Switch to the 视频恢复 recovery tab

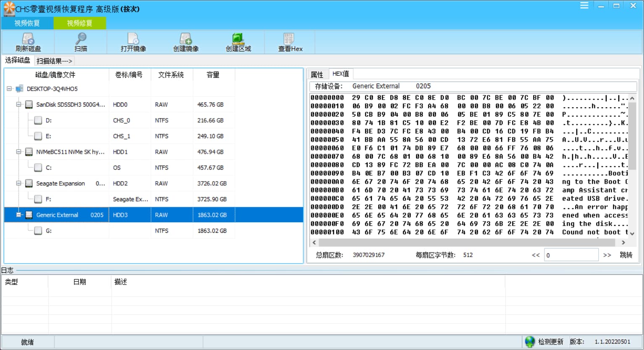click(x=26, y=23)
